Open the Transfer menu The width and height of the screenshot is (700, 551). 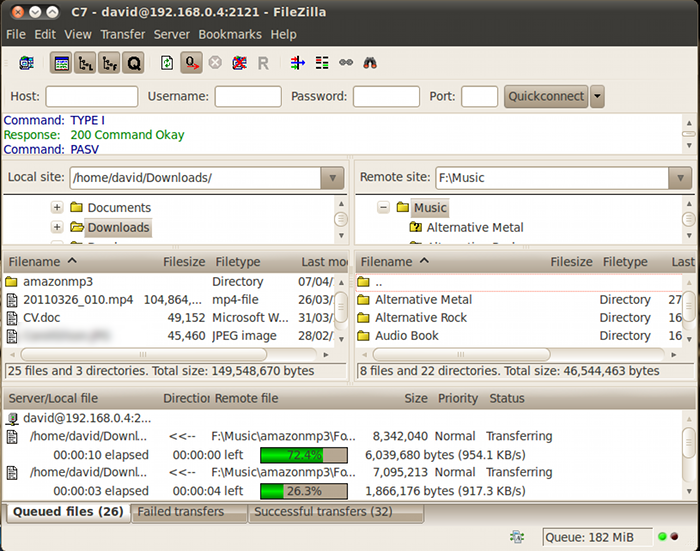[123, 34]
